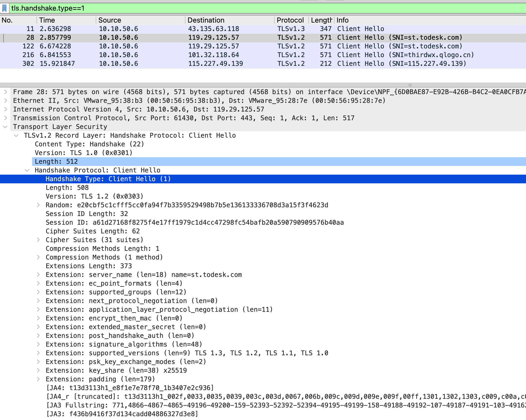
Task: Expand the key_share x25519 extension
Action: (x=38, y=370)
